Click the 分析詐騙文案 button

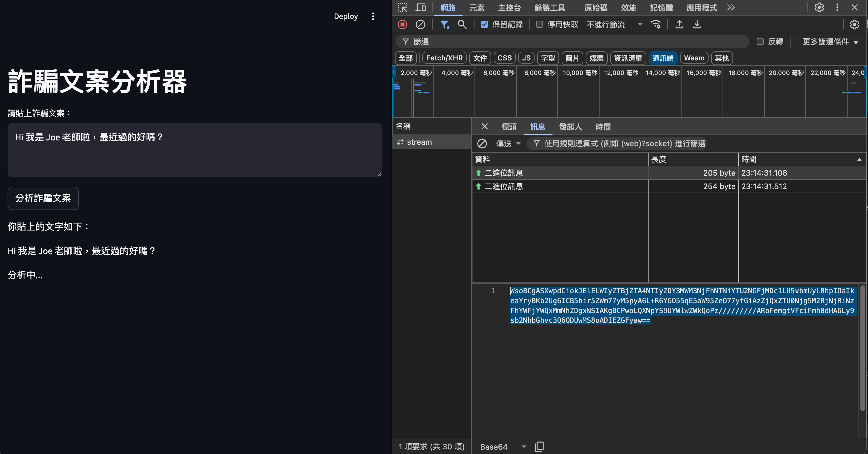pyautogui.click(x=43, y=198)
